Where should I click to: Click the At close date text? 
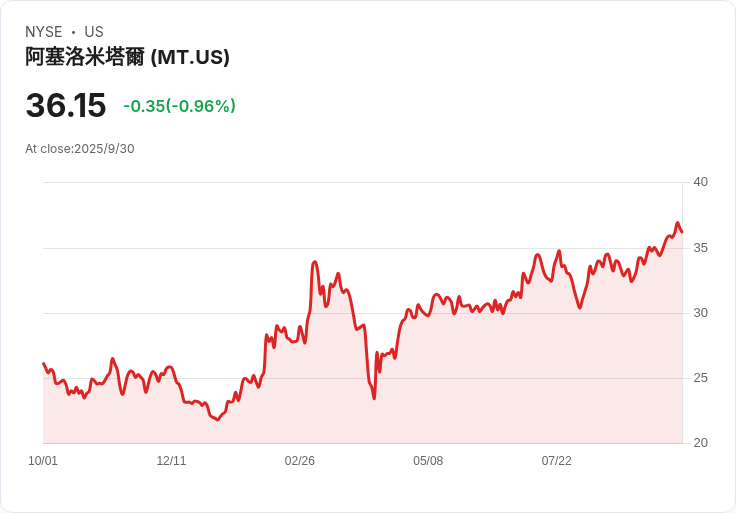(x=80, y=149)
